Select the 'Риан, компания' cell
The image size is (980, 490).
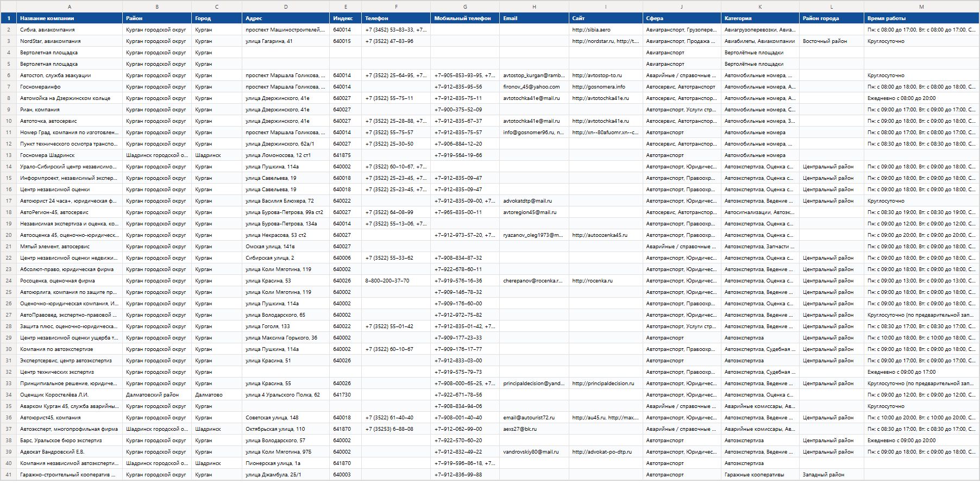[70, 110]
